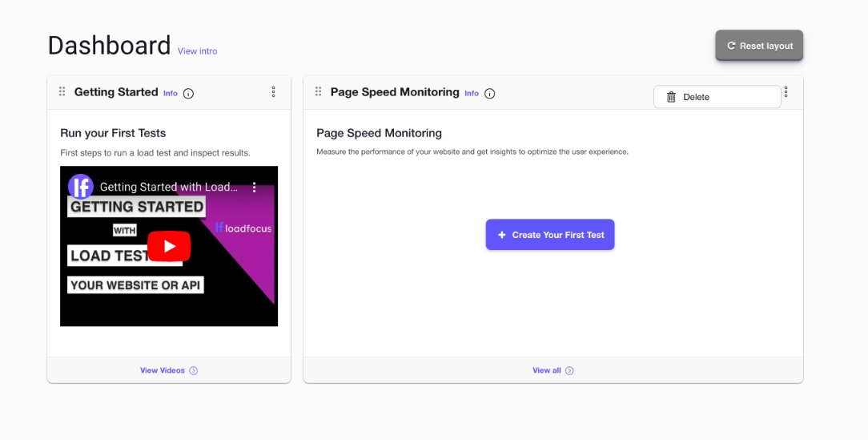Image resolution: width=868 pixels, height=440 pixels.
Task: Click the Info label next to Page Speed Monitoring
Action: click(472, 94)
